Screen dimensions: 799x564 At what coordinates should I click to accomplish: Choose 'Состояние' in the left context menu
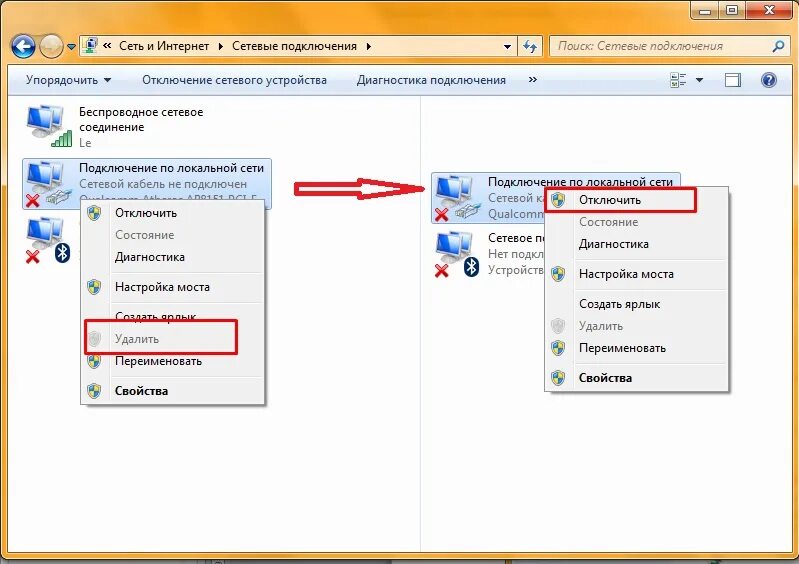[x=173, y=235]
